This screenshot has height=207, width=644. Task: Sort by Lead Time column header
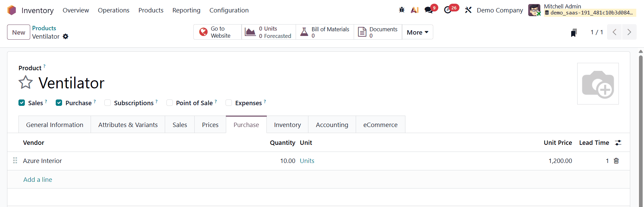594,143
